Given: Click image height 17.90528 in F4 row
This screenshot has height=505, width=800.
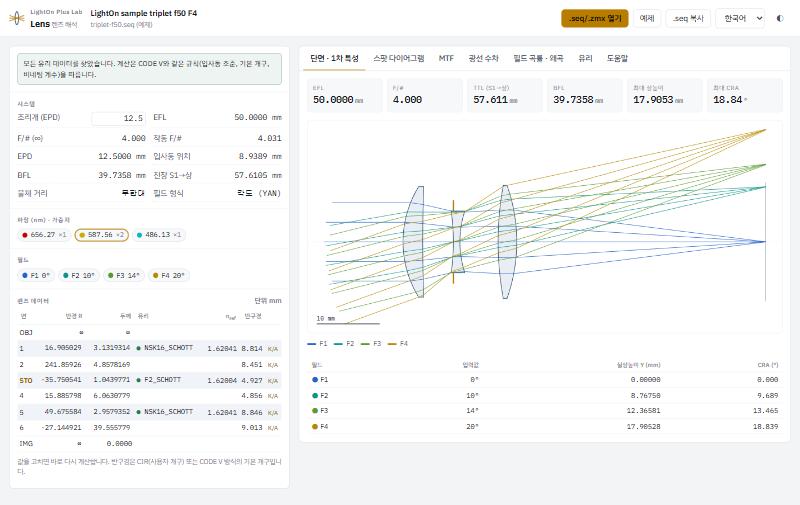Looking at the screenshot, I should coord(643,426).
